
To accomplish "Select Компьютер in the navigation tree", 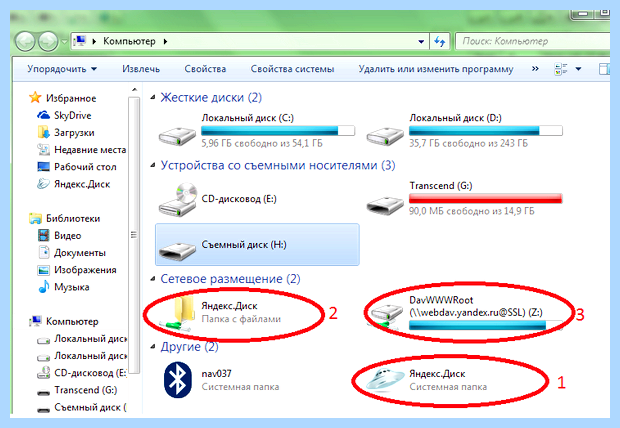I will click(72, 321).
